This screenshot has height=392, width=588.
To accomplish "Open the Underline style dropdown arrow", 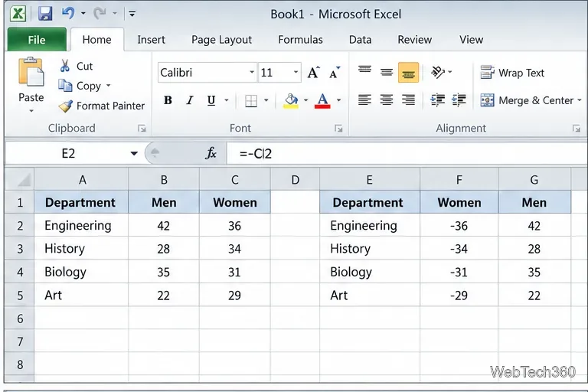I will tap(226, 100).
